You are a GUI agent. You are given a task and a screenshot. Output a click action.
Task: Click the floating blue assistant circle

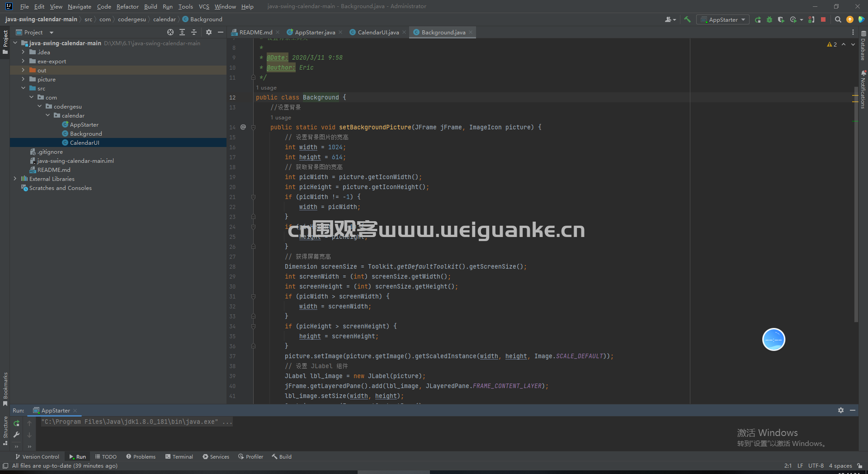[x=774, y=340]
